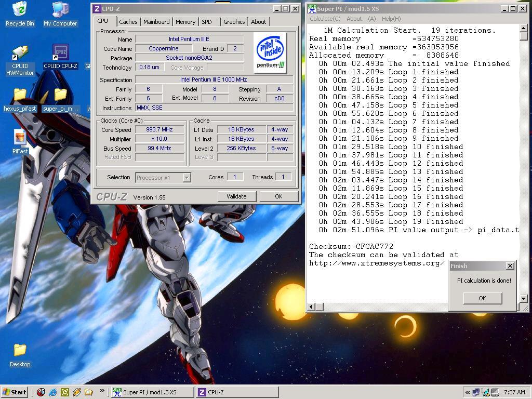Select the CPUID HWMonitor shortcut
The image size is (532, 399).
click(x=20, y=61)
